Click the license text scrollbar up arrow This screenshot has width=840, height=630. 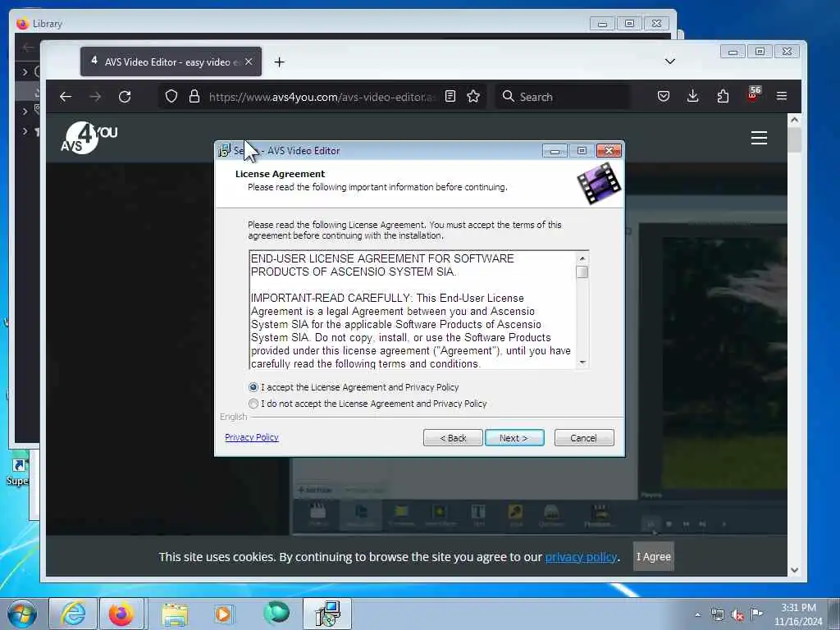[582, 258]
